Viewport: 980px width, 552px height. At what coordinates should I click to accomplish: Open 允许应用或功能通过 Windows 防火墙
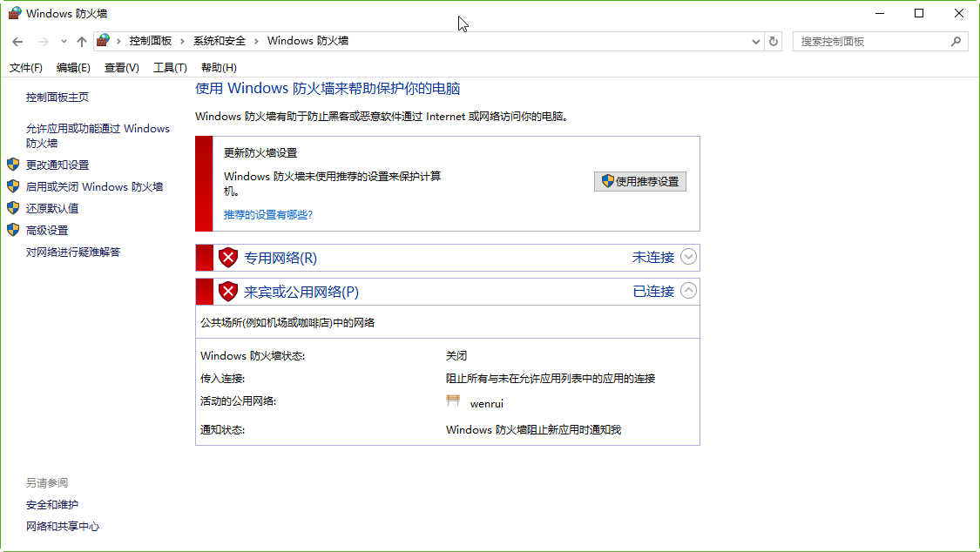point(98,136)
